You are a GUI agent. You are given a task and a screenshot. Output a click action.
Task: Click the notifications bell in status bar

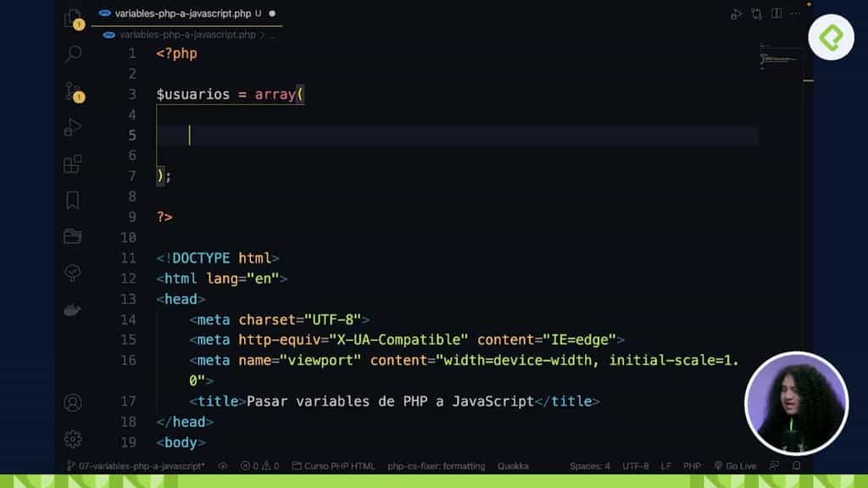tap(795, 465)
